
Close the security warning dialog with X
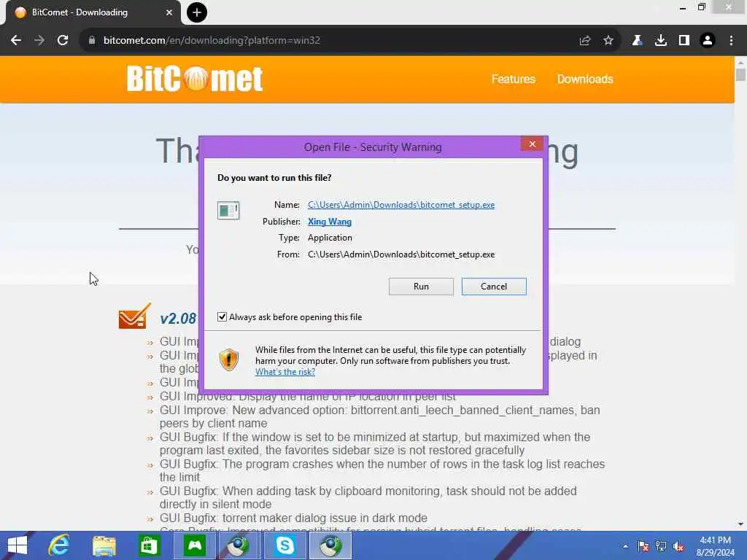point(532,144)
